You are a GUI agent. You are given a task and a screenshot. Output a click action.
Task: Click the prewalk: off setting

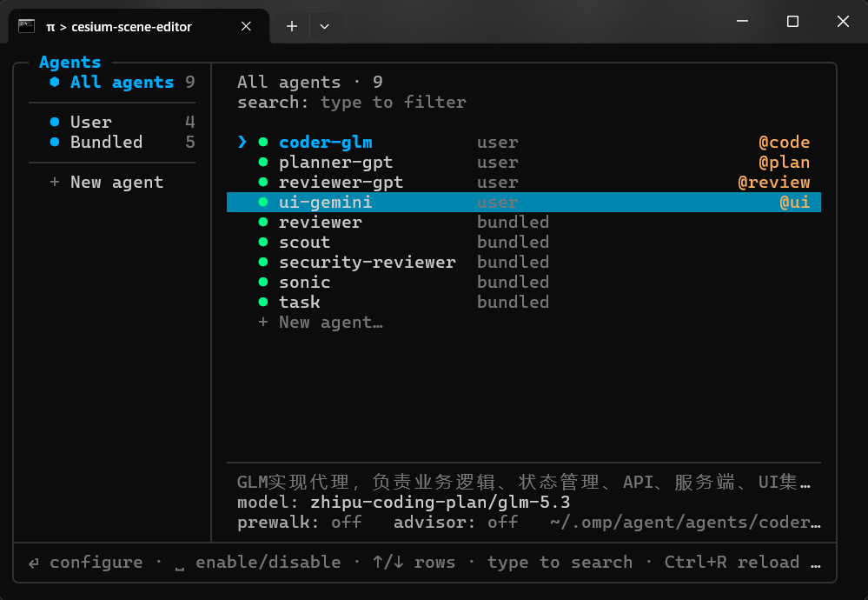point(300,523)
